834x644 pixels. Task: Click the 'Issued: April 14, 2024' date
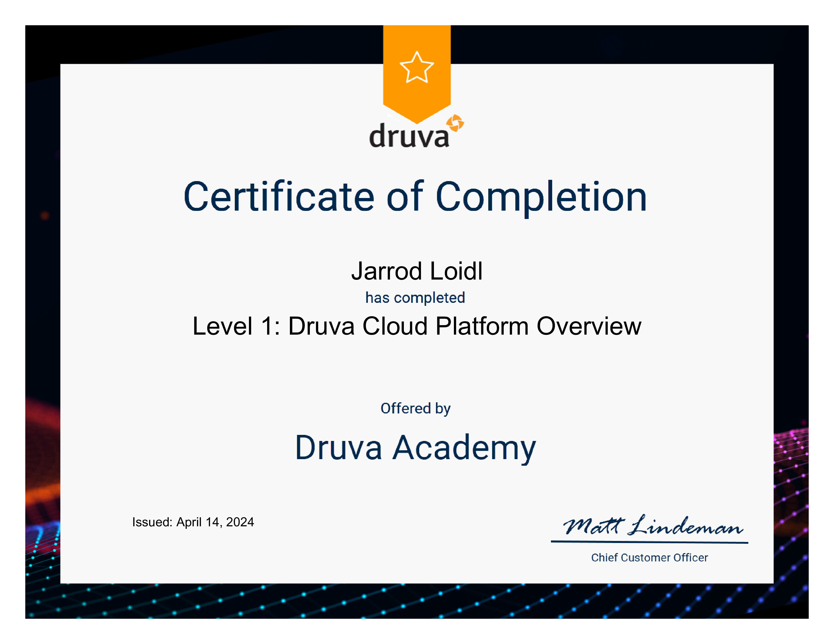pos(193,522)
